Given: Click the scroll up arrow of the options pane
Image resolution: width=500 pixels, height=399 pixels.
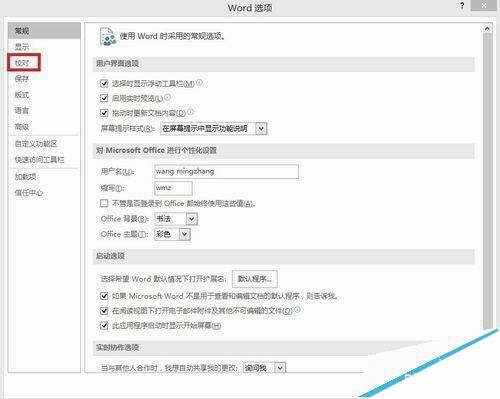Looking at the screenshot, I should coord(487,29).
